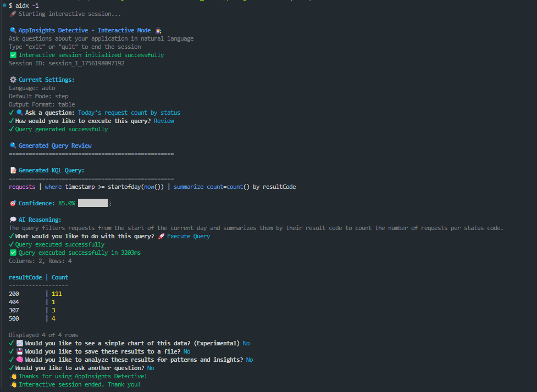
Task: Click startofday(now()) in the query
Action: click(136, 187)
